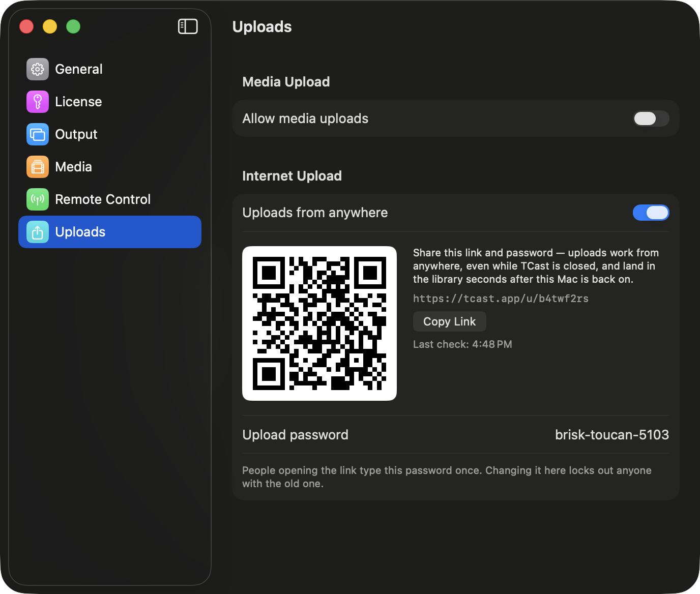Click the Allow media uploads label
700x594 pixels.
[x=305, y=118]
